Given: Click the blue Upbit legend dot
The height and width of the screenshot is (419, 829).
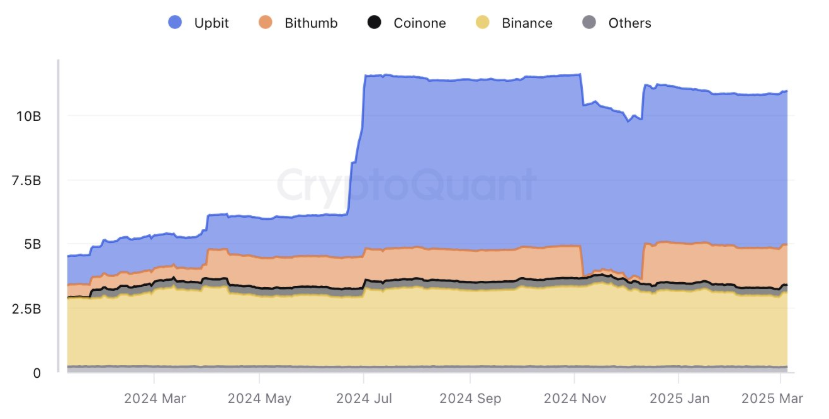Looking at the screenshot, I should (x=175, y=22).
